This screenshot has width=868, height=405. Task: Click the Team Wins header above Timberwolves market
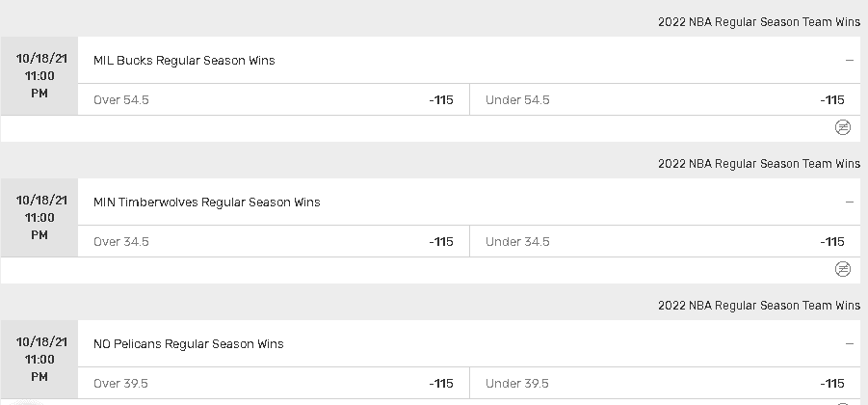tap(759, 164)
